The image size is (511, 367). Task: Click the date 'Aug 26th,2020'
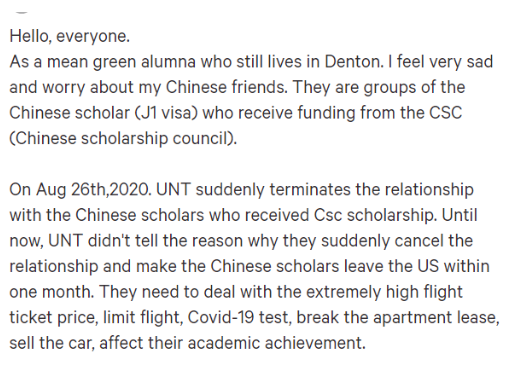point(92,190)
